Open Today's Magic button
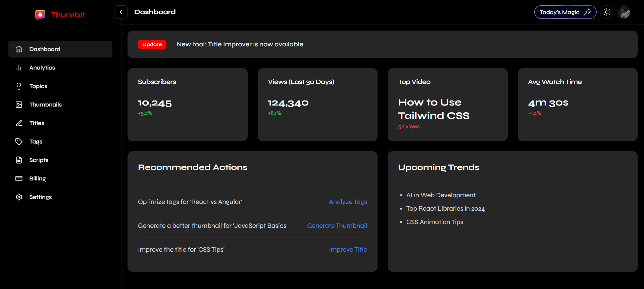Viewport: 644px width, 289px height. point(565,12)
